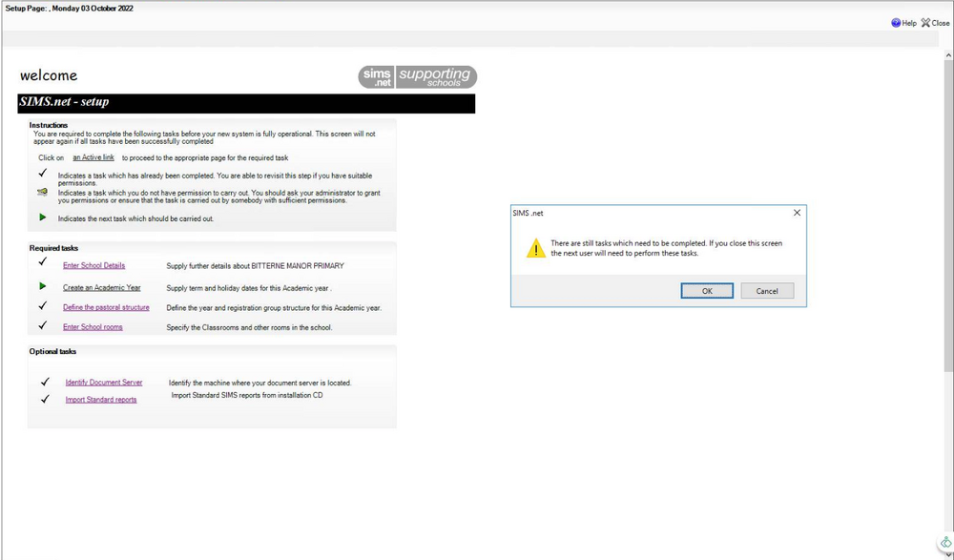Open the Create an Academic Year link
954x560 pixels.
pyautogui.click(x=102, y=288)
